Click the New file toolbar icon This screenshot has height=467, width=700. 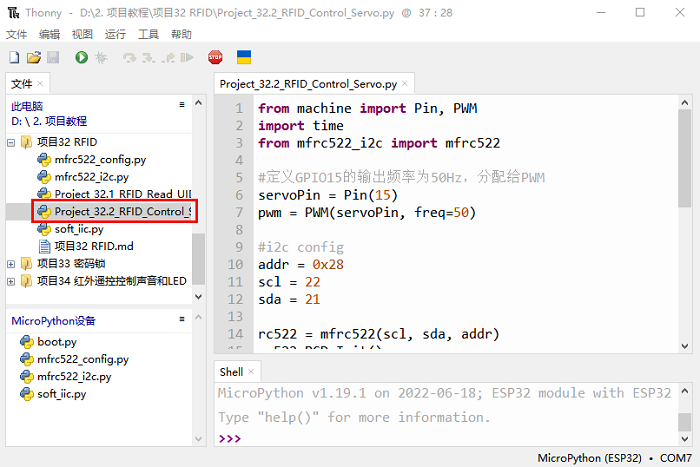[15, 58]
